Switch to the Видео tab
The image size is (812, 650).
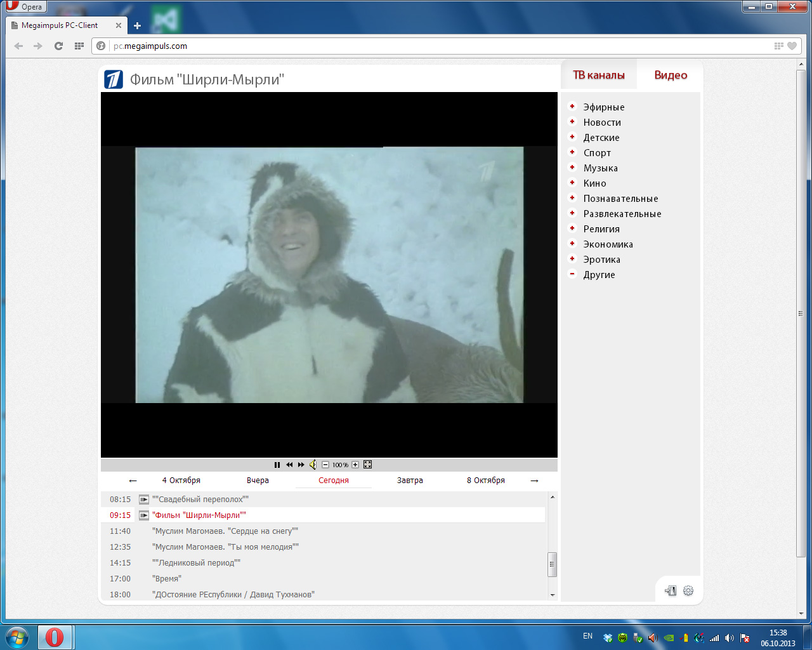(671, 75)
